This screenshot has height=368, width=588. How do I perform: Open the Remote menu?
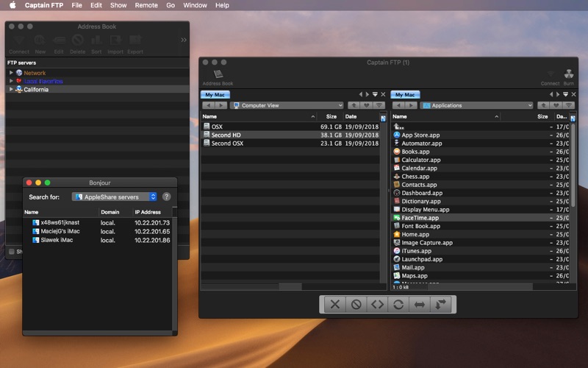[x=146, y=5]
